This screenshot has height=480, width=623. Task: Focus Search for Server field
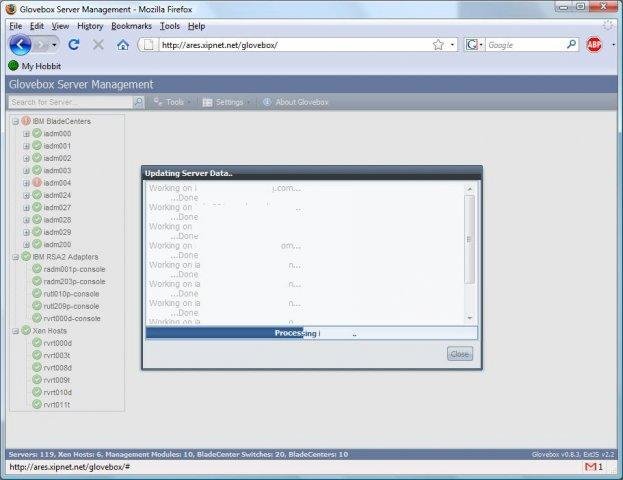71,102
